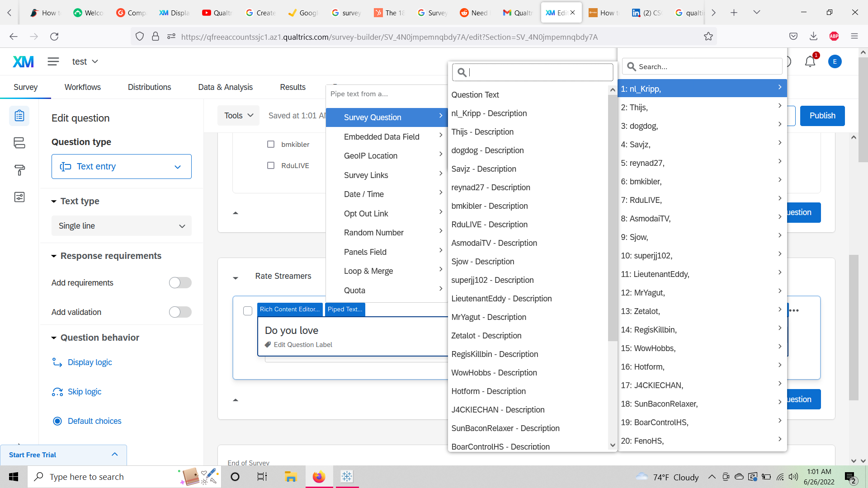Open Default choices link
Image resolution: width=868 pixels, height=488 pixels.
(94, 421)
